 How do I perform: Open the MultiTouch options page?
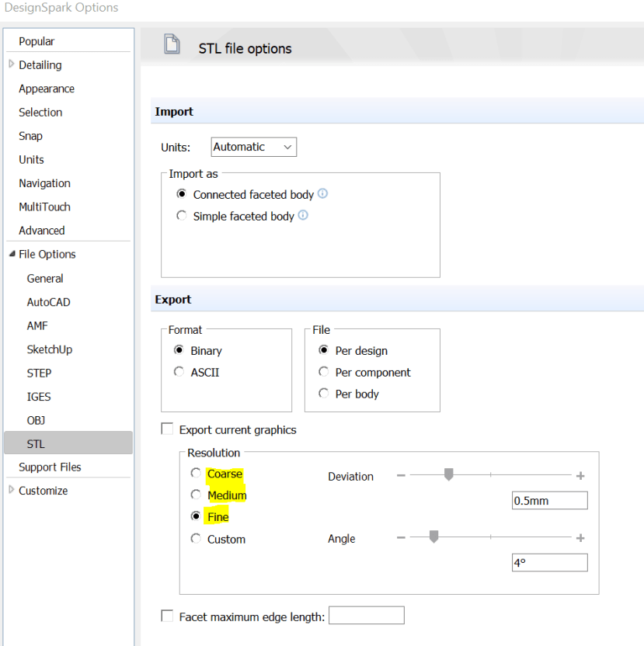pyautogui.click(x=44, y=207)
